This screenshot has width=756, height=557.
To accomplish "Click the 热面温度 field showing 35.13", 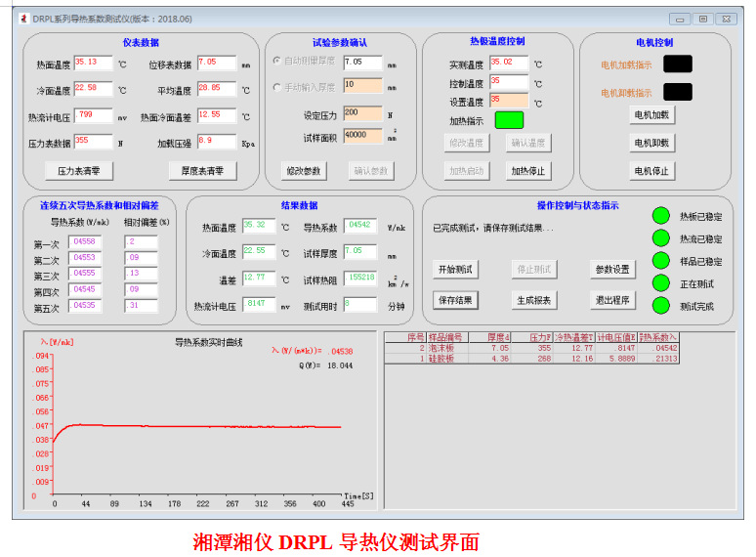I will coord(93,64).
